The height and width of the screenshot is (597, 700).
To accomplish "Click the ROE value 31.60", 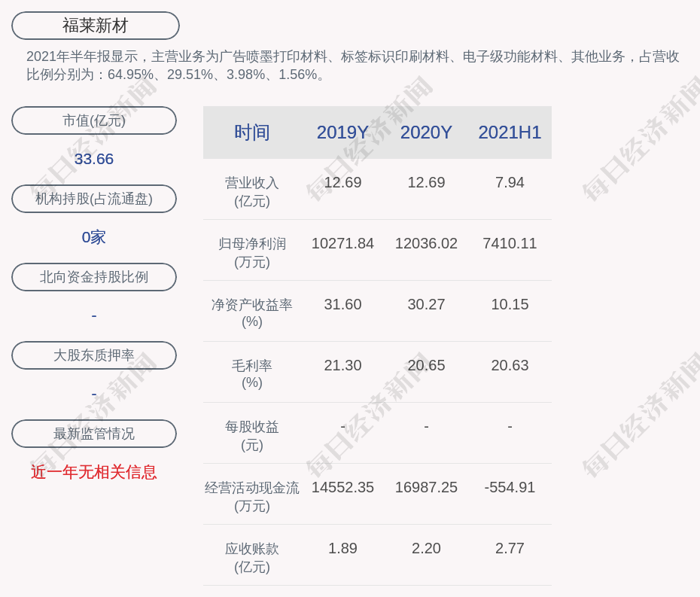I will point(342,305).
